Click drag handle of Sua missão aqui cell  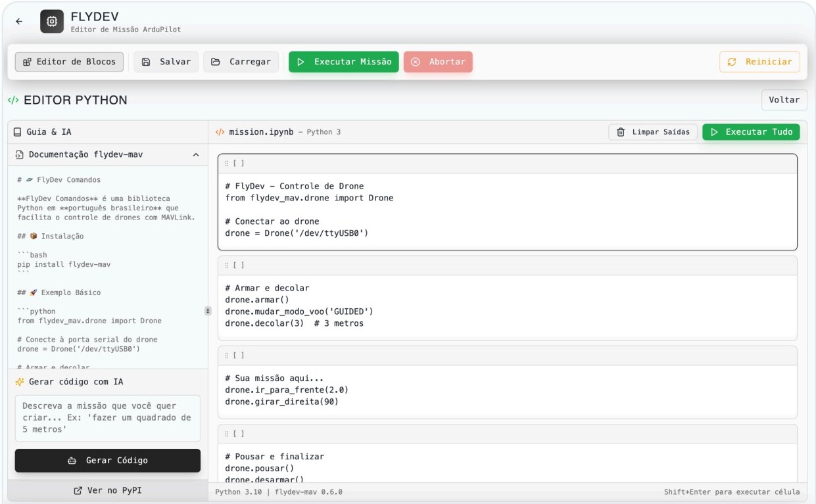227,355
